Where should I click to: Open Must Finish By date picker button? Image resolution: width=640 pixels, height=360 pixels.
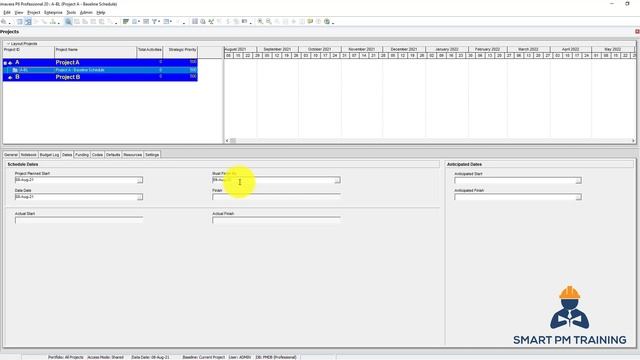pos(337,180)
